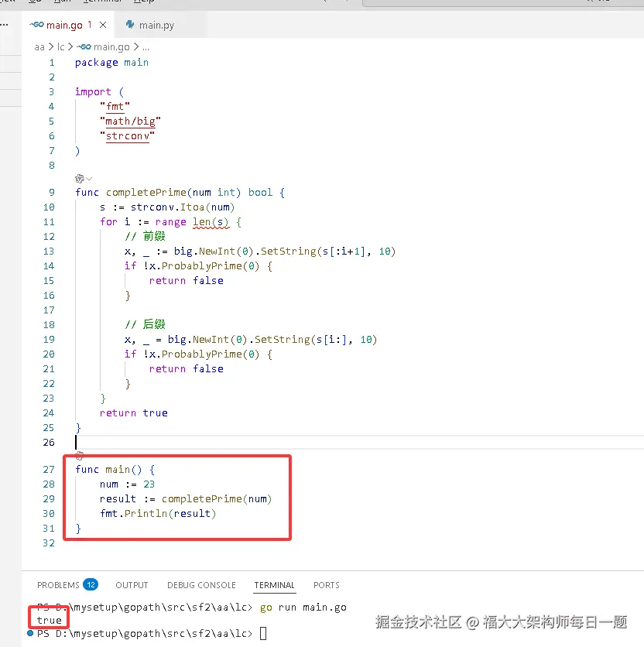Image resolution: width=644 pixels, height=647 pixels.
Task: Click the problems count badge showing 12
Action: pyautogui.click(x=91, y=584)
